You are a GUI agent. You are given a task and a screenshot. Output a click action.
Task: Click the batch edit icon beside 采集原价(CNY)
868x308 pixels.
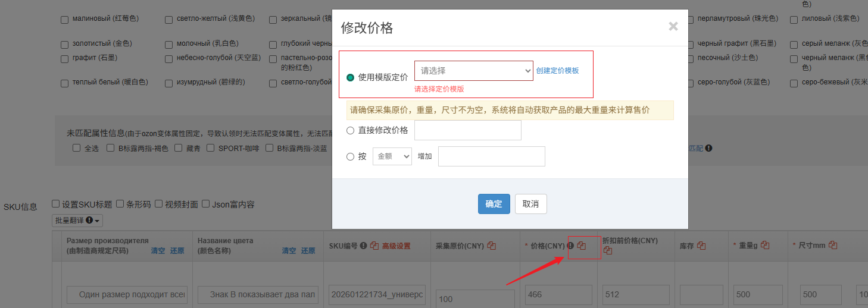(x=492, y=246)
